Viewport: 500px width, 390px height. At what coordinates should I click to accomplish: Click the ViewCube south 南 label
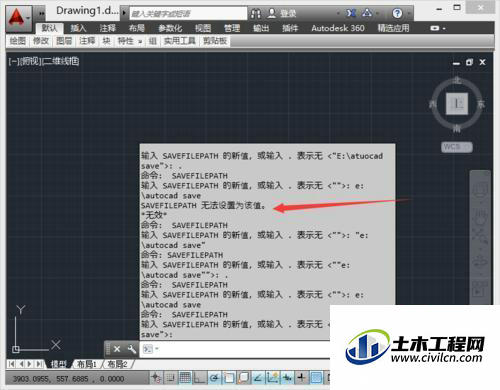[x=457, y=128]
